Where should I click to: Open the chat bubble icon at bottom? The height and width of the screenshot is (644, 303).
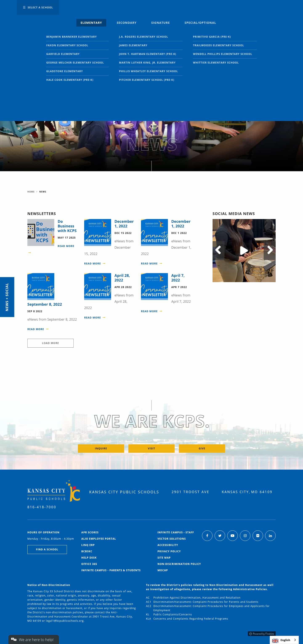click(14, 639)
